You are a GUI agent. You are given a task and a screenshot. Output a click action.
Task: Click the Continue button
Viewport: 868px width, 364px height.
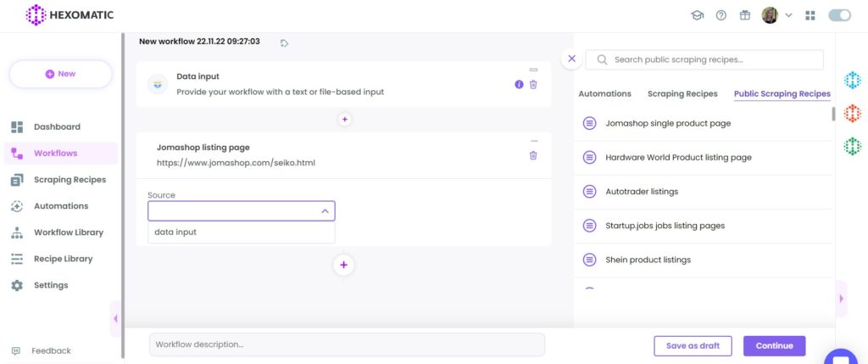(774, 345)
